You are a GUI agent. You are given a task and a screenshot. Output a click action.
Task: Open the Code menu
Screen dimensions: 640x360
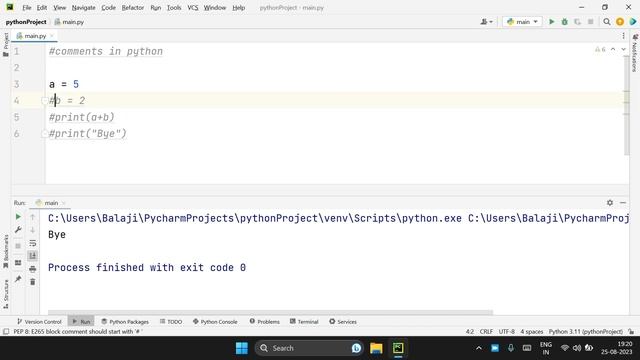point(108,8)
